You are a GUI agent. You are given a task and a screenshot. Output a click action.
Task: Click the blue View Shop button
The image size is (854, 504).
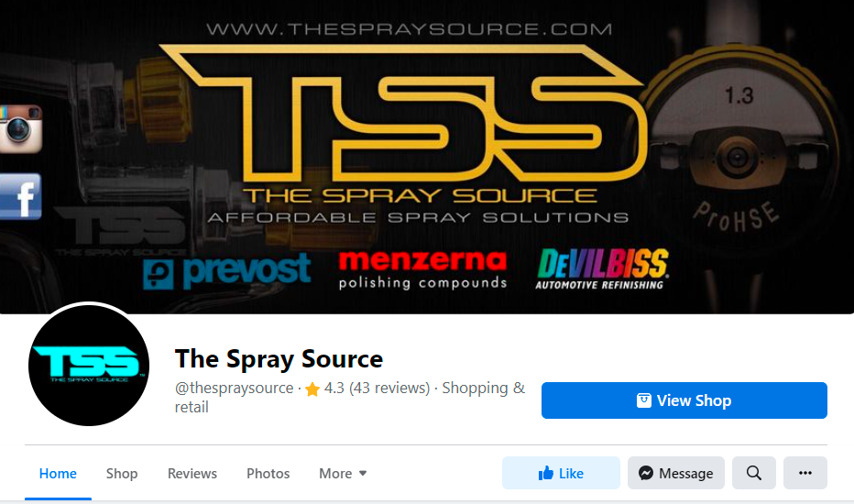pyautogui.click(x=684, y=400)
